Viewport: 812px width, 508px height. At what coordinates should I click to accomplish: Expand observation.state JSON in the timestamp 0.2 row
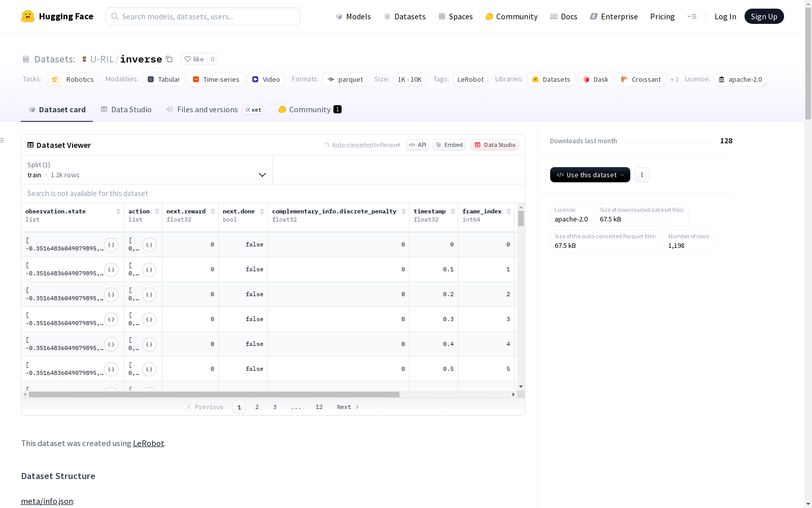(x=111, y=295)
